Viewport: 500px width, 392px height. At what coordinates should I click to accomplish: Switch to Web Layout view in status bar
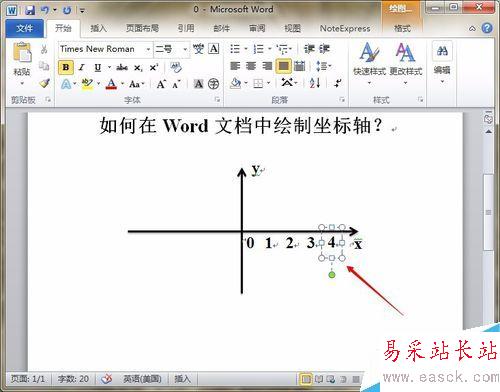coord(331,379)
